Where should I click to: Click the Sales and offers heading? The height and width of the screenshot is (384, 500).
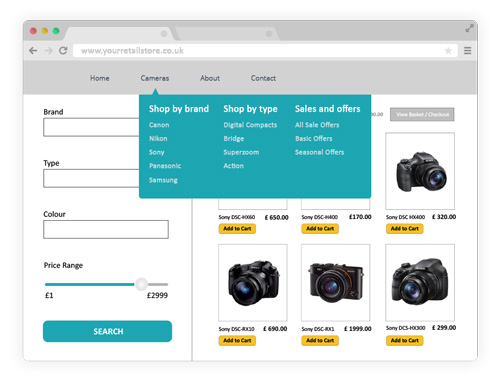coord(328,109)
